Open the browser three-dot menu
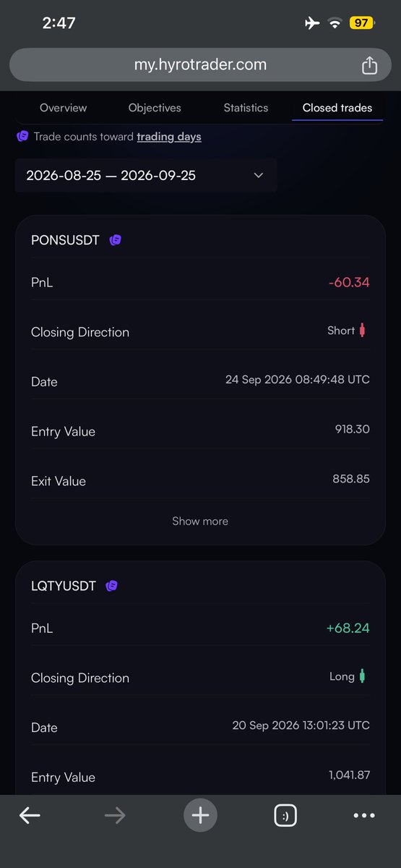This screenshot has height=868, width=401. click(x=364, y=816)
